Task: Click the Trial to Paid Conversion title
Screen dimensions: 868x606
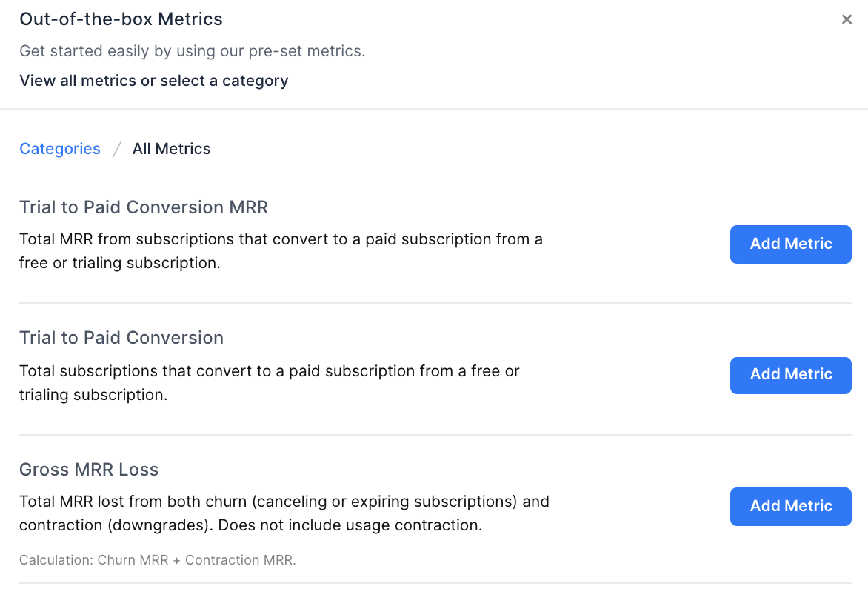Action: point(121,338)
